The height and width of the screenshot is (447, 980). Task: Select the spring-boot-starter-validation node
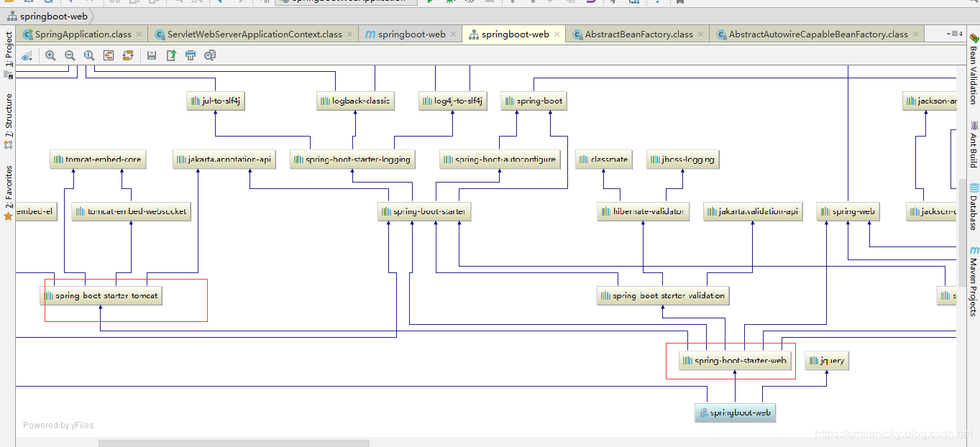pyautogui.click(x=663, y=296)
